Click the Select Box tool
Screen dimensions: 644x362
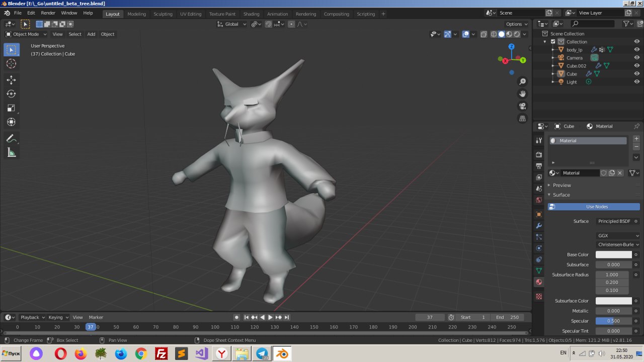11,50
